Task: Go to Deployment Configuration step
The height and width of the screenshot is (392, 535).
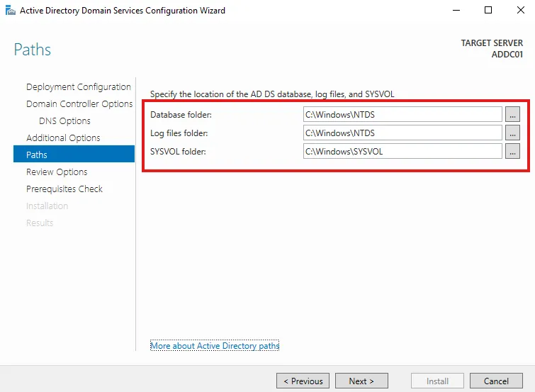Action: [x=78, y=87]
